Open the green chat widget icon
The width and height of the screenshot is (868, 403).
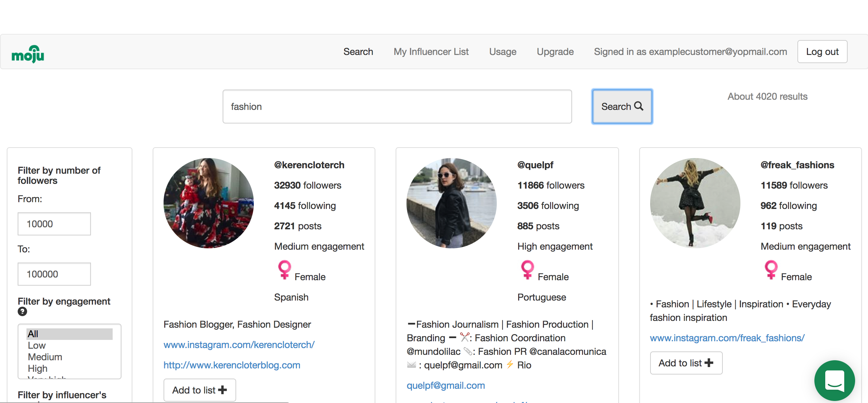coord(834,381)
